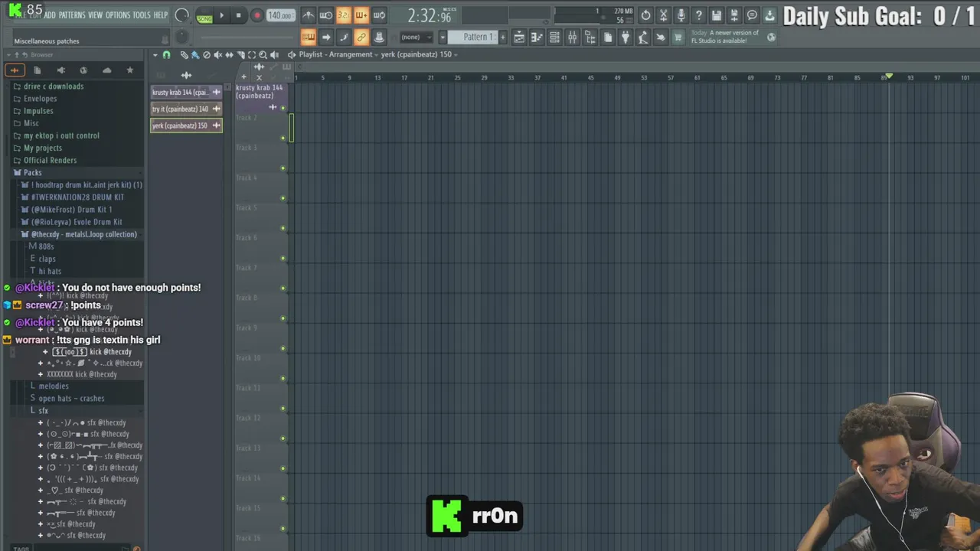980x551 pixels.
Task: Expand #TWERKNATION28 DRUM KIT folder
Action: pyautogui.click(x=77, y=197)
